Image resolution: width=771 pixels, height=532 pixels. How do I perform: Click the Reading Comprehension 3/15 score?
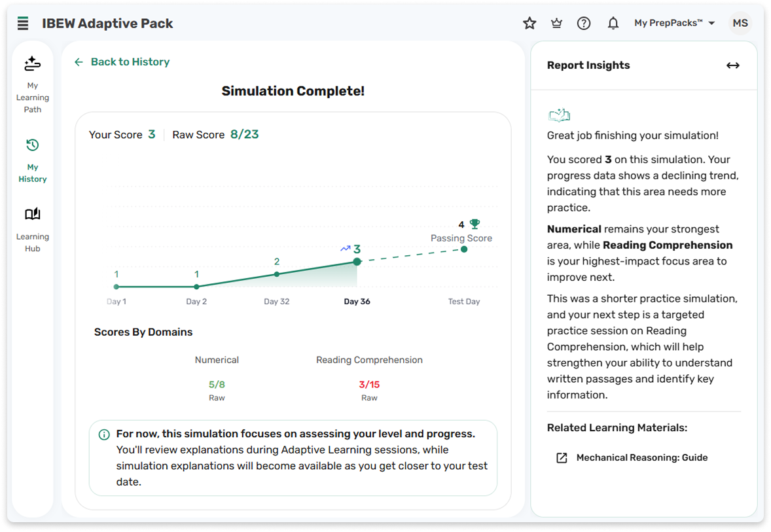point(369,385)
